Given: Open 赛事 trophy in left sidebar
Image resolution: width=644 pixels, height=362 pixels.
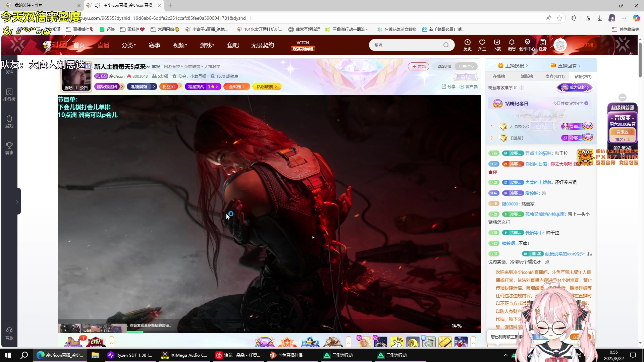Looking at the screenshot, I should point(9,148).
